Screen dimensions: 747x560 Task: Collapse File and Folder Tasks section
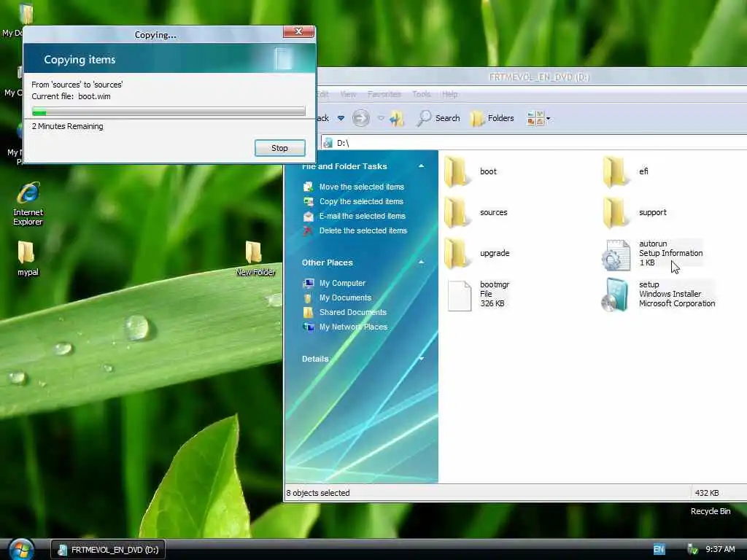(421, 166)
